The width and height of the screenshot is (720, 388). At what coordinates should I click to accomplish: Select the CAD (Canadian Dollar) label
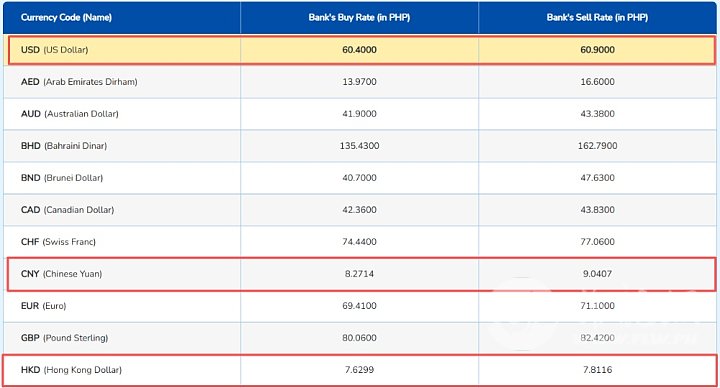(68, 210)
